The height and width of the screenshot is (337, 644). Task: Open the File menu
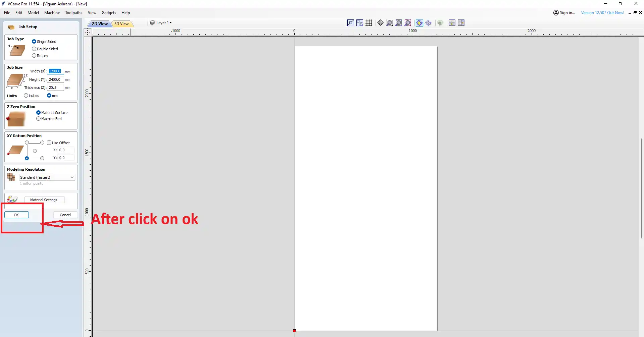pos(7,13)
